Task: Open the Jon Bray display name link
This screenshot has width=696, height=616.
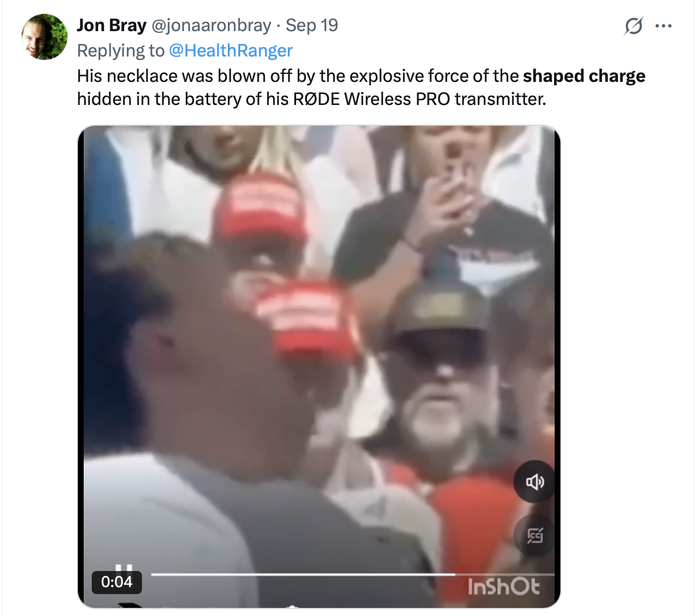Action: click(x=111, y=25)
